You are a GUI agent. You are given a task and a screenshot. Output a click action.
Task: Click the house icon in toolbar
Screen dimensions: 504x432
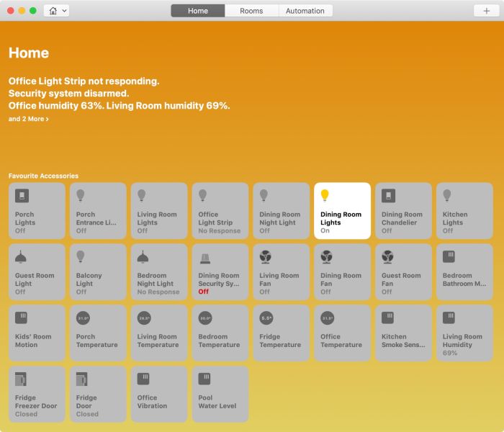[x=53, y=11]
